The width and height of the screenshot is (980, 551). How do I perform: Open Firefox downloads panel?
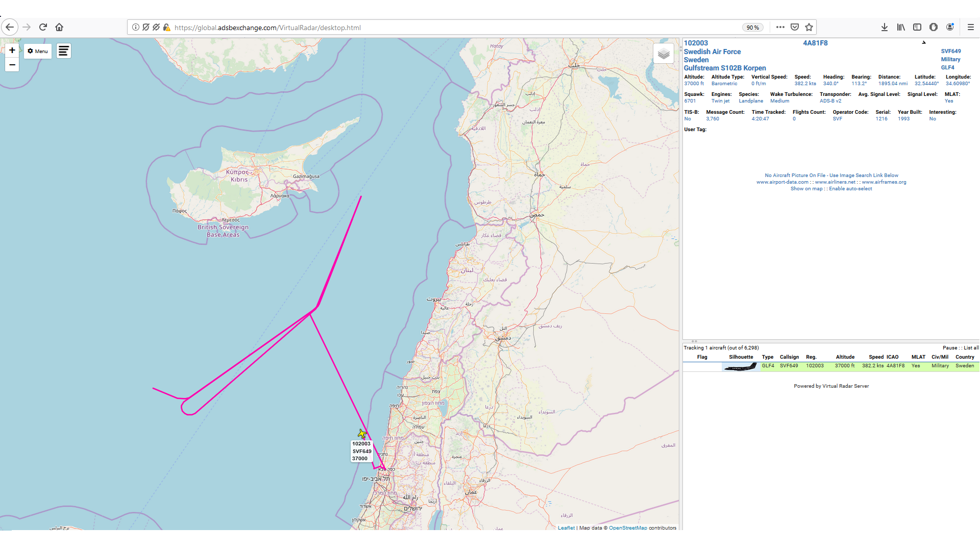[884, 27]
